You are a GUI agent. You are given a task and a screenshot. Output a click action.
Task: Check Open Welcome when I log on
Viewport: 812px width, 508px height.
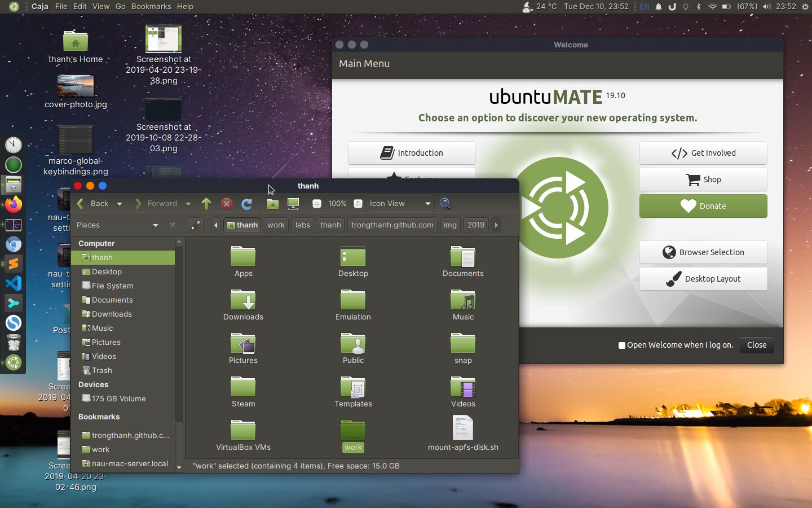coord(621,345)
